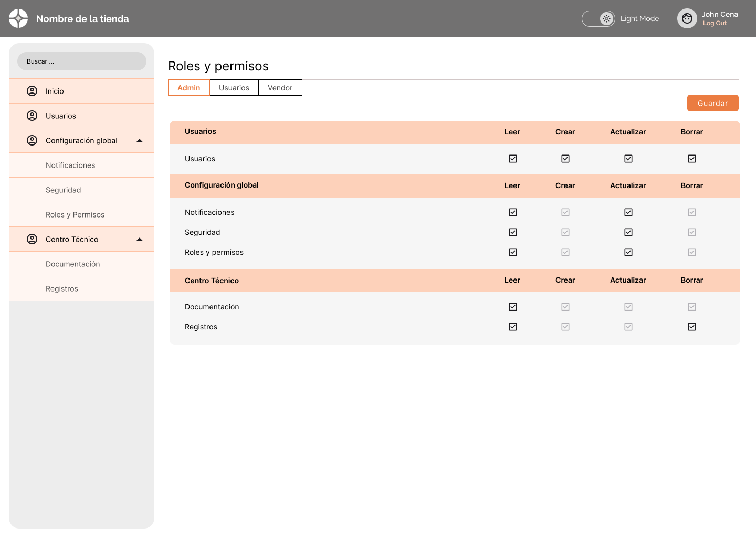
Task: Click the Usuarios sidebar user icon
Action: pyautogui.click(x=32, y=116)
